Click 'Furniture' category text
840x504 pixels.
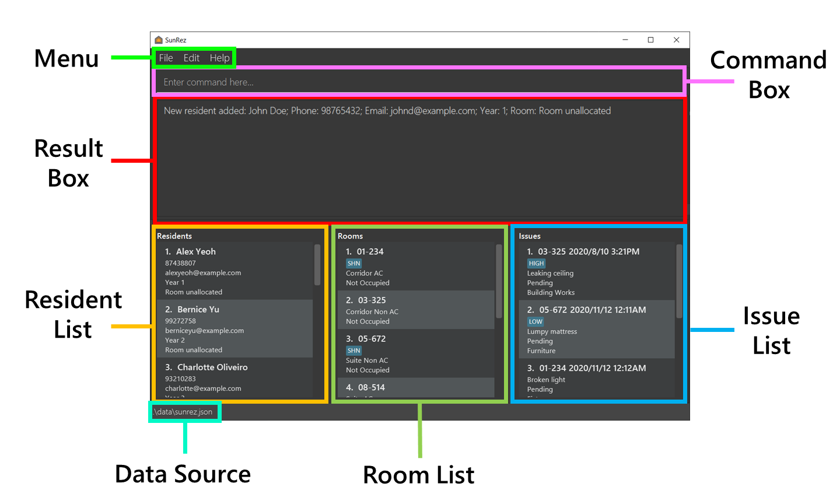click(x=541, y=351)
